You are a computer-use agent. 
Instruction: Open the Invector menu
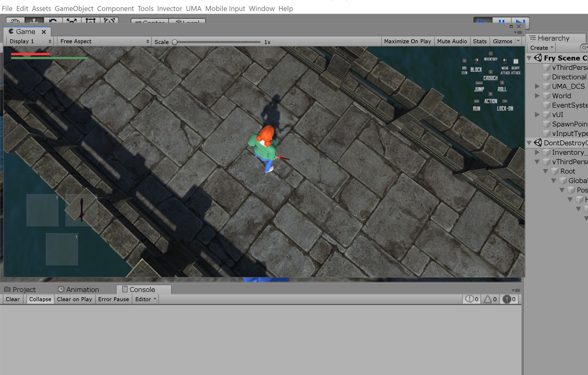170,9
